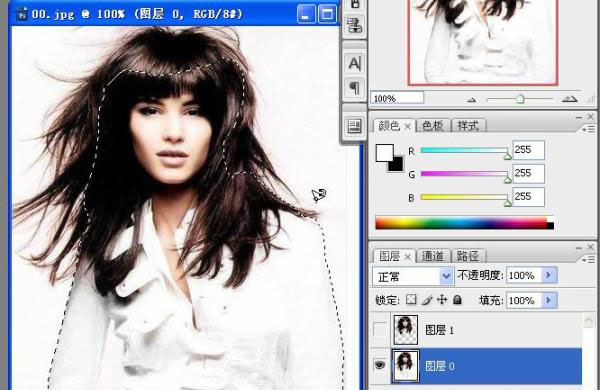
Task: Toggle lock image pixels brush icon
Action: (x=427, y=300)
